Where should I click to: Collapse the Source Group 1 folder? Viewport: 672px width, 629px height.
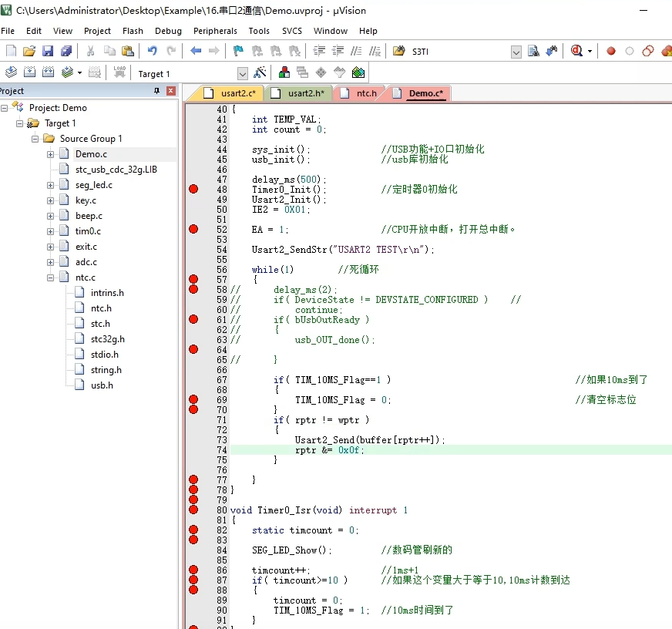(x=35, y=139)
